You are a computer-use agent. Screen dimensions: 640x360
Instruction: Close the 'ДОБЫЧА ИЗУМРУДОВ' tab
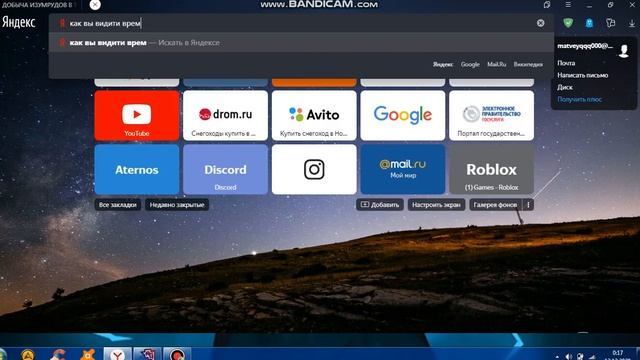click(95, 5)
